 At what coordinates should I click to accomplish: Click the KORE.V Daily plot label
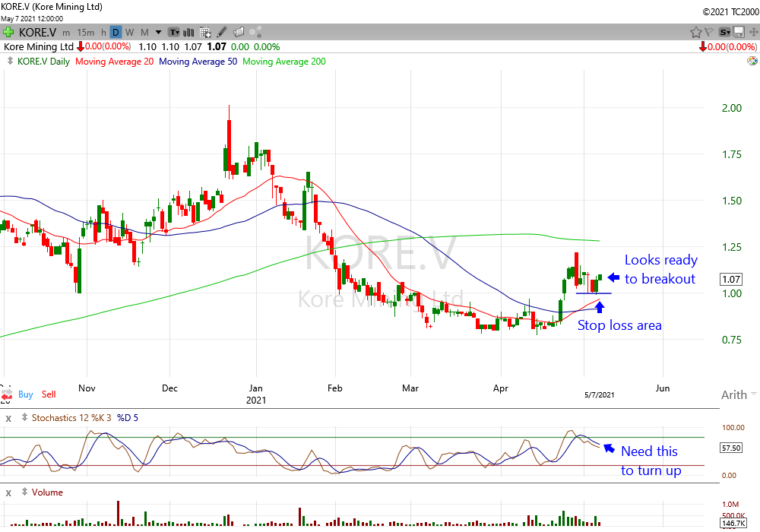43,62
